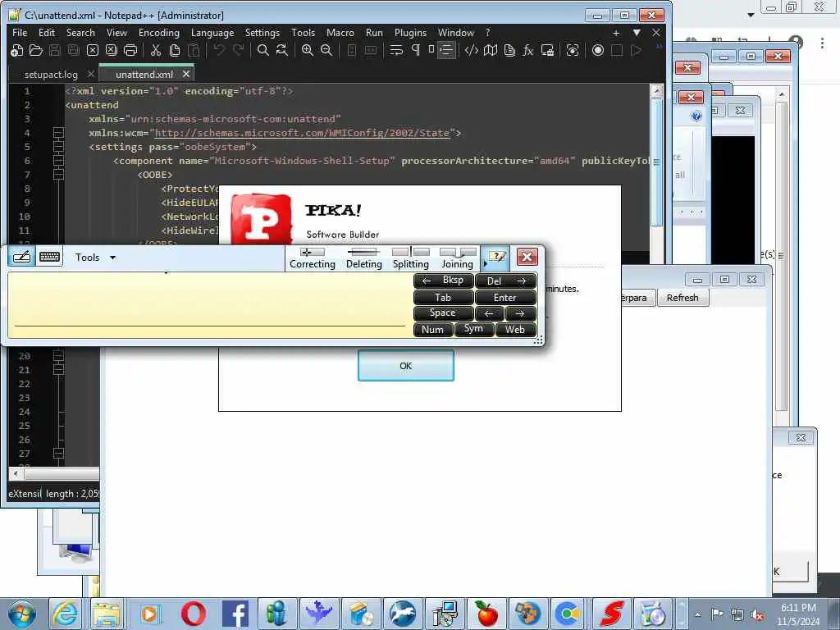Toggle the Web keys in input panel
Screen dimensions: 840x630
coord(515,330)
